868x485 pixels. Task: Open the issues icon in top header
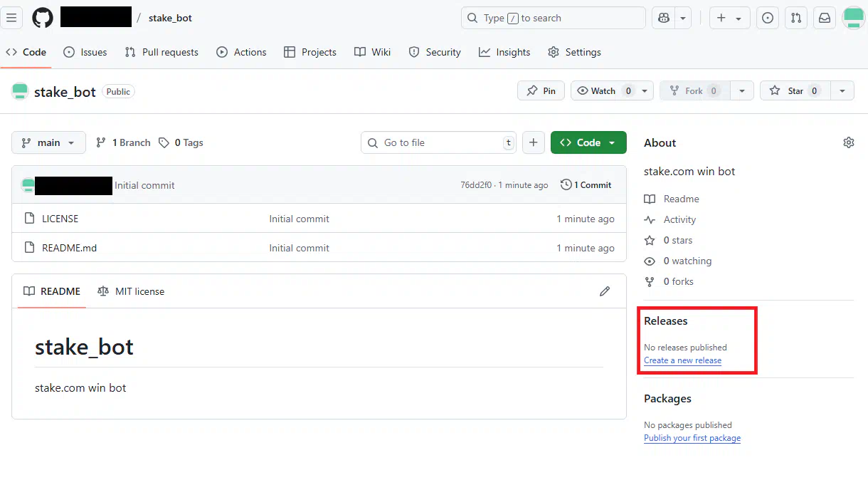[x=768, y=18]
